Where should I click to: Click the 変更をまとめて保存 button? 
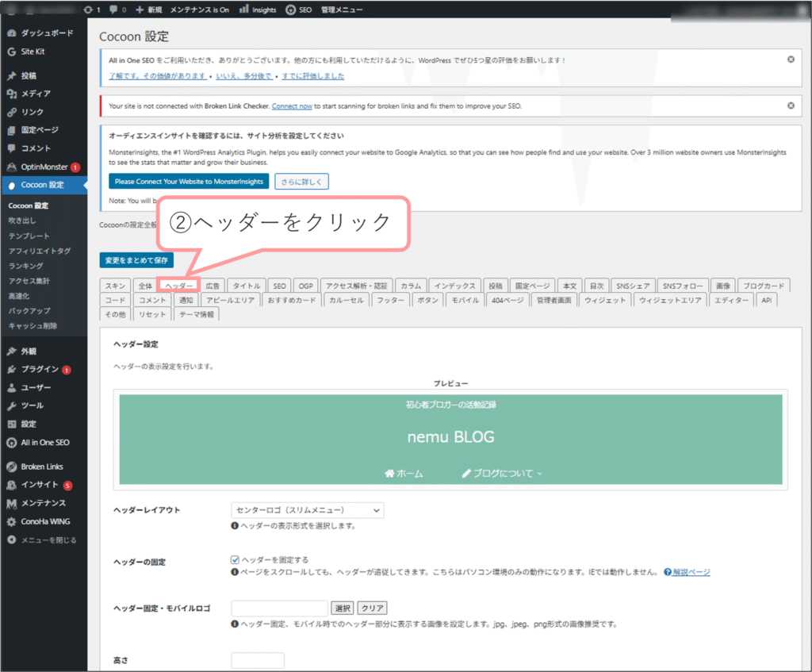[136, 260]
